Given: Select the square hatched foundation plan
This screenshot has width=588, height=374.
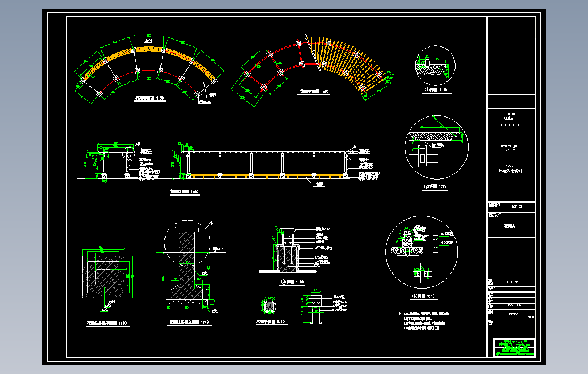Looking at the screenshot, I should point(107,279).
